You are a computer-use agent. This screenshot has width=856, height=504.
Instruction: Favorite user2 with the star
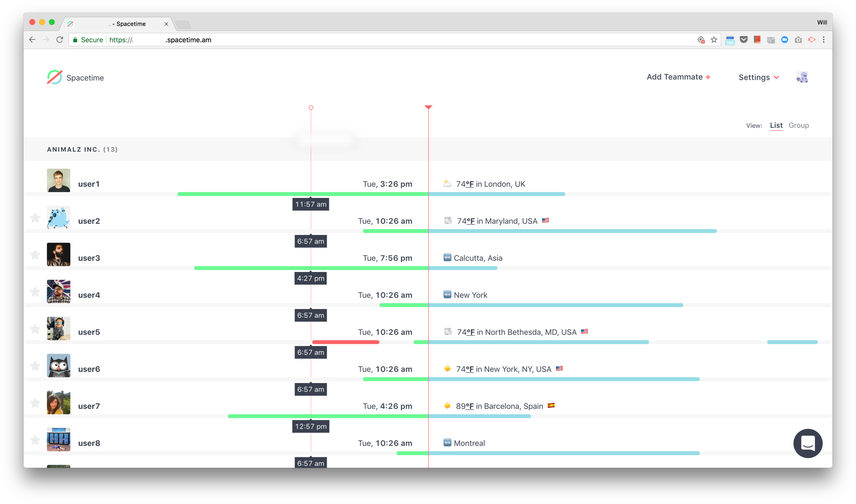pyautogui.click(x=35, y=218)
